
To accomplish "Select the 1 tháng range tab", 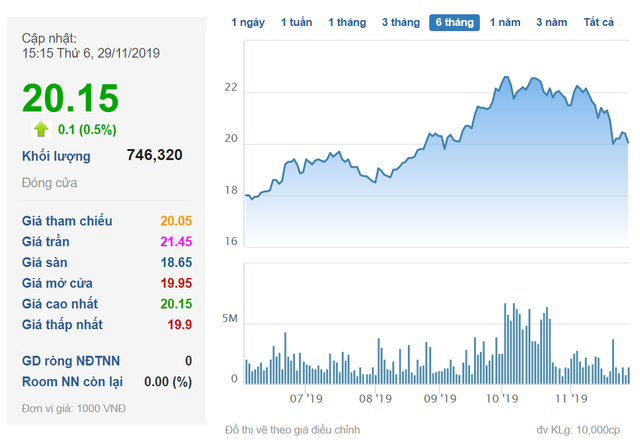I will 347,22.
